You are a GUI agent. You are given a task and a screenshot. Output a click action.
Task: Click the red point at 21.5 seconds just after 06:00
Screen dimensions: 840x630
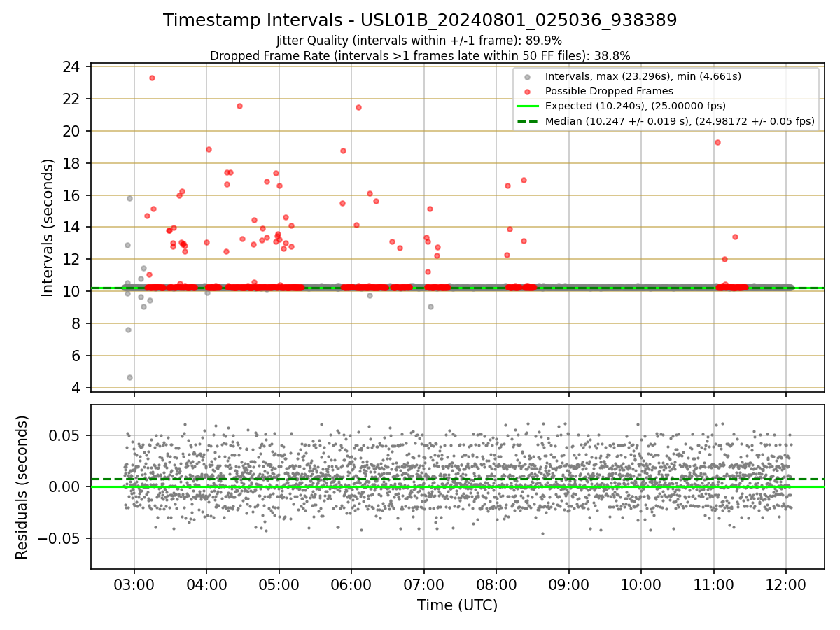point(358,107)
